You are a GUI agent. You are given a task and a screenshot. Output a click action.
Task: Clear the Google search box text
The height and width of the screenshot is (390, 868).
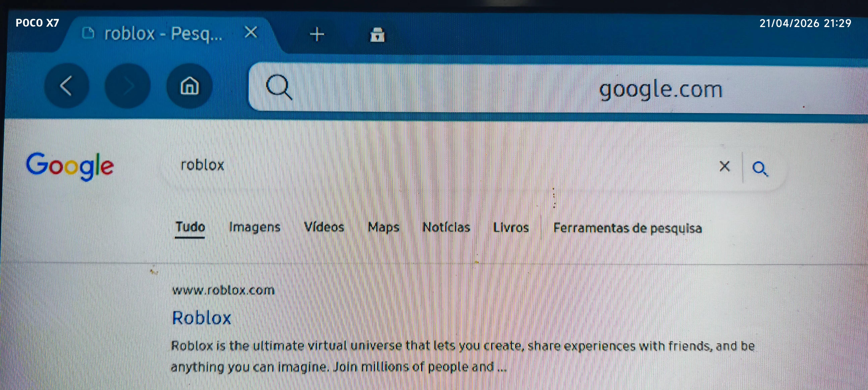[724, 166]
